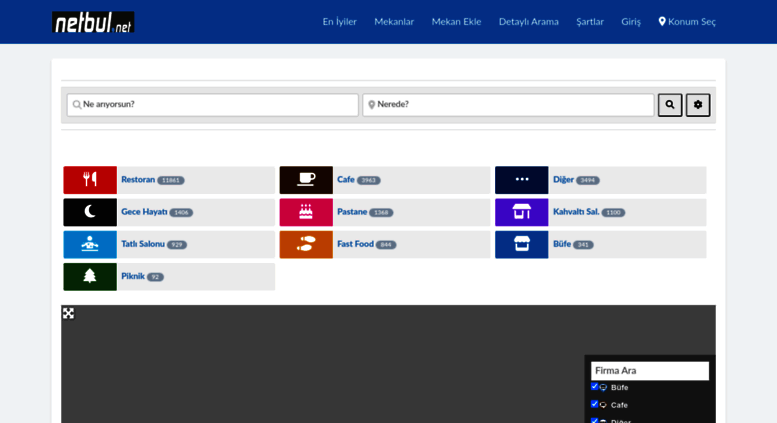
Task: Click the Cafe count badge 3963
Action: click(x=369, y=180)
